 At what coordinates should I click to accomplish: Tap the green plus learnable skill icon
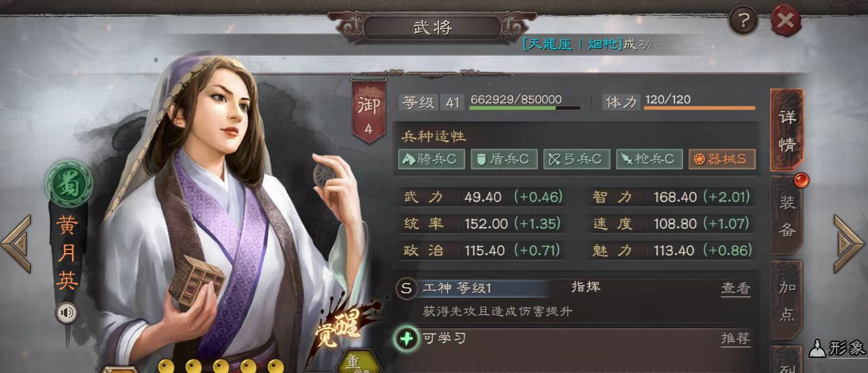point(407,339)
